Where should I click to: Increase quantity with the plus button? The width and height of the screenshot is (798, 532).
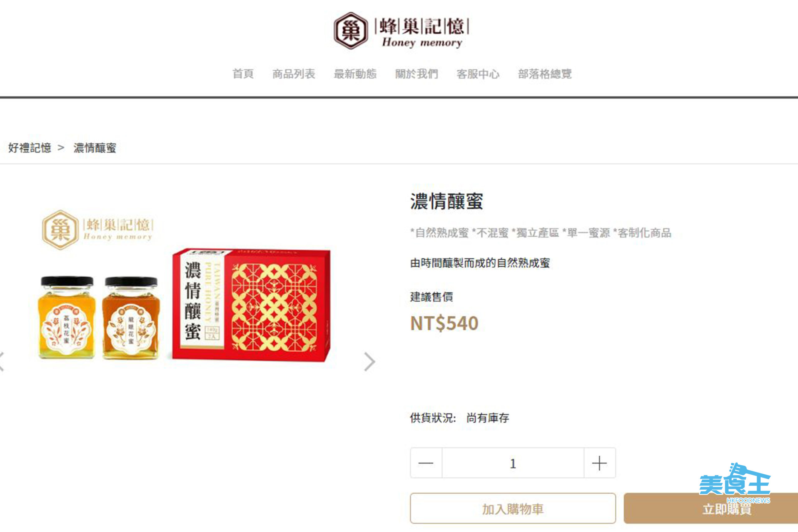tap(599, 463)
